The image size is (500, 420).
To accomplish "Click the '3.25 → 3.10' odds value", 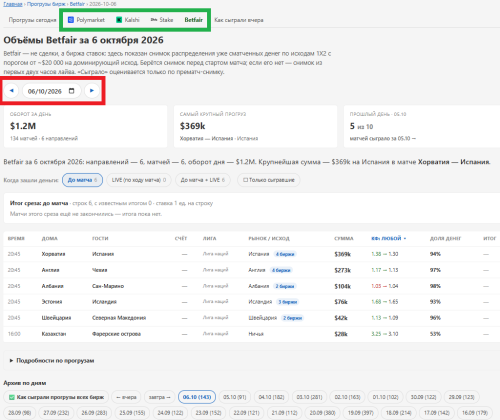I will [x=385, y=334].
